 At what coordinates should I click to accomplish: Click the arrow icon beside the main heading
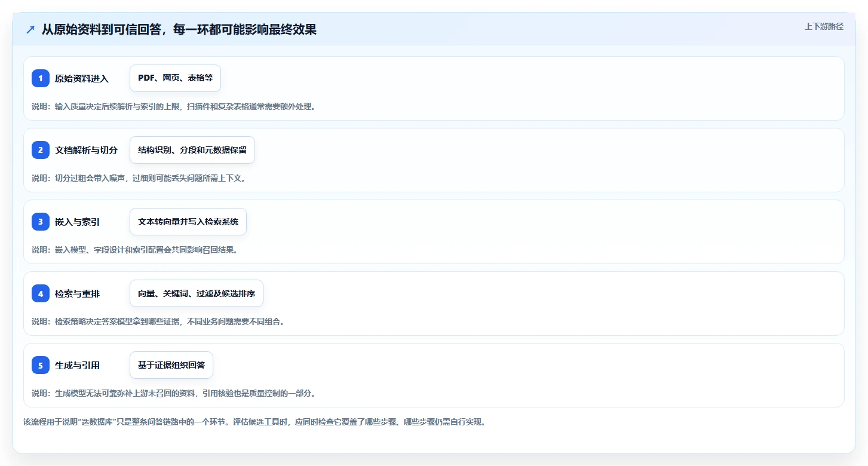coord(30,29)
